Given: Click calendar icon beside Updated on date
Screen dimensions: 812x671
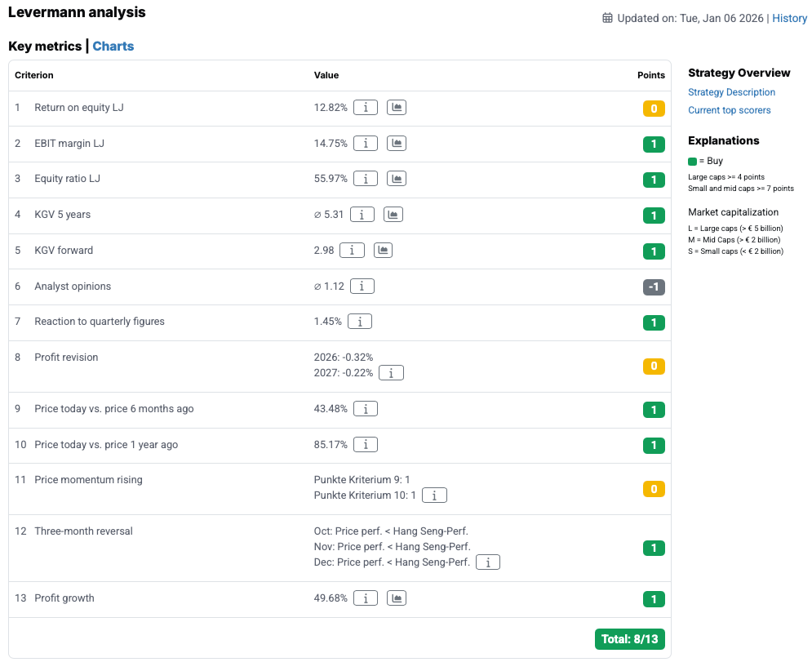Looking at the screenshot, I should (x=607, y=18).
